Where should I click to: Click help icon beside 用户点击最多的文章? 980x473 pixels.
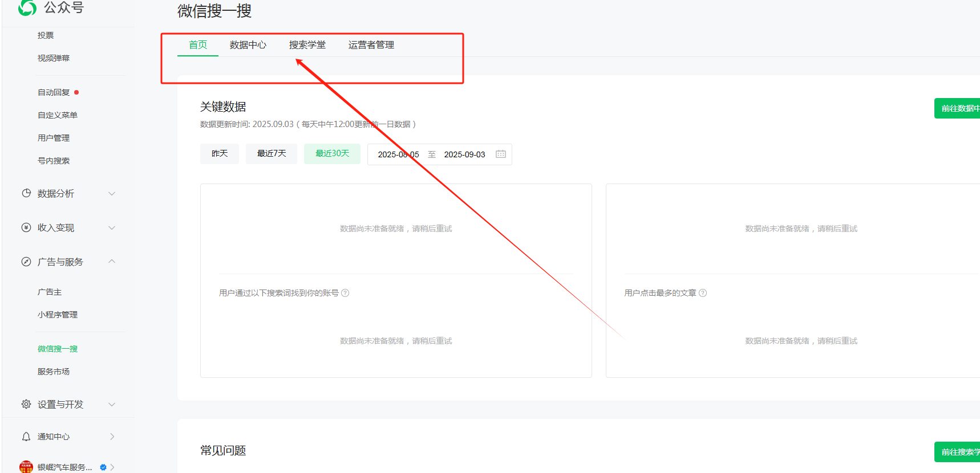click(703, 293)
